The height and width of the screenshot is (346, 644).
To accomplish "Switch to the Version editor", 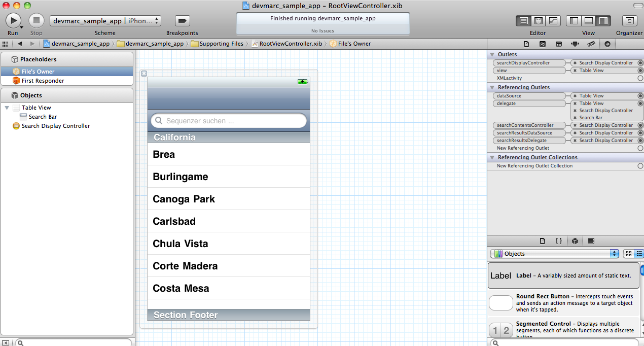I will tap(553, 21).
